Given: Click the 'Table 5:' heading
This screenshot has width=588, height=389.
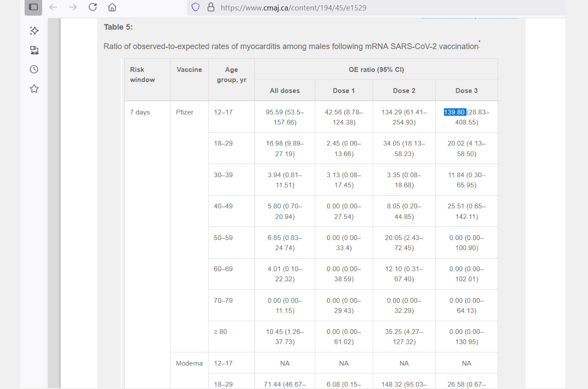Looking at the screenshot, I should tap(118, 27).
